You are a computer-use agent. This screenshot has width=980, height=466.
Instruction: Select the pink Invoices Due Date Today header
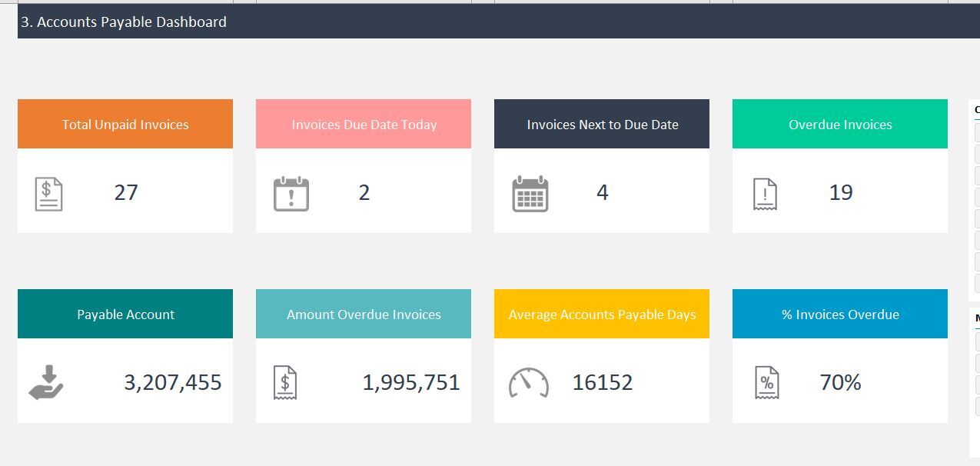pos(364,124)
